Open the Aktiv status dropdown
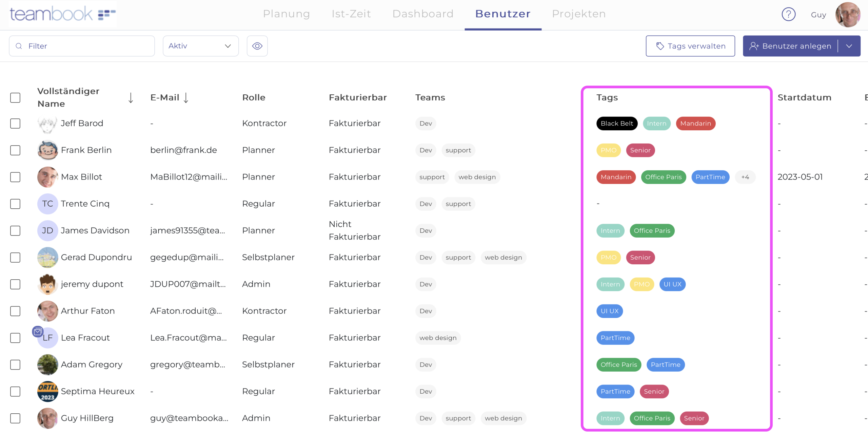 [x=200, y=46]
